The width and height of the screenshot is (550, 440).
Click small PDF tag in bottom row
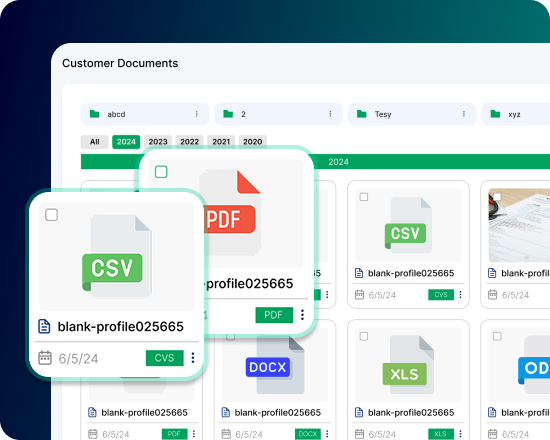coord(174,434)
